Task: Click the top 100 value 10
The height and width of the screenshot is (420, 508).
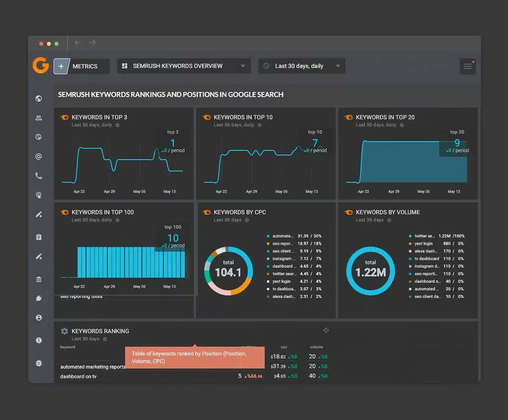Action: click(173, 238)
